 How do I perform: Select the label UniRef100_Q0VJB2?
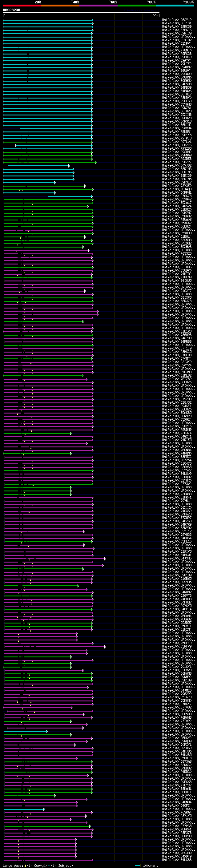tap(177, 165)
